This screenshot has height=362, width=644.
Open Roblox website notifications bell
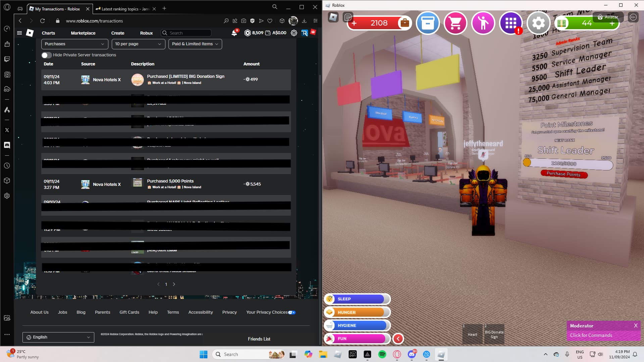coord(234,33)
